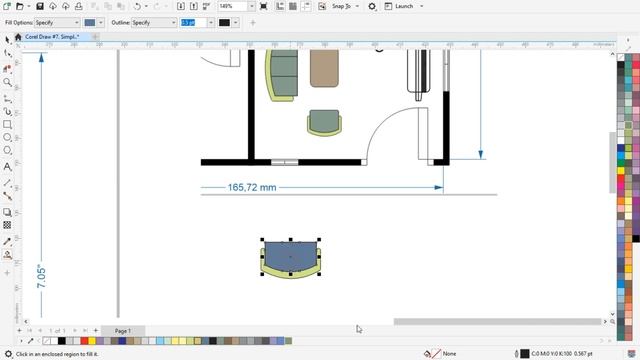
Task: Expand the Open folder dropdown arrow
Action: (29, 6)
